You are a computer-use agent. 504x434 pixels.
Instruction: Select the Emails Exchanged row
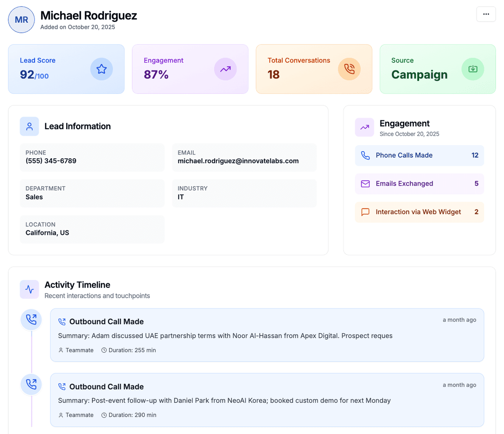click(419, 184)
